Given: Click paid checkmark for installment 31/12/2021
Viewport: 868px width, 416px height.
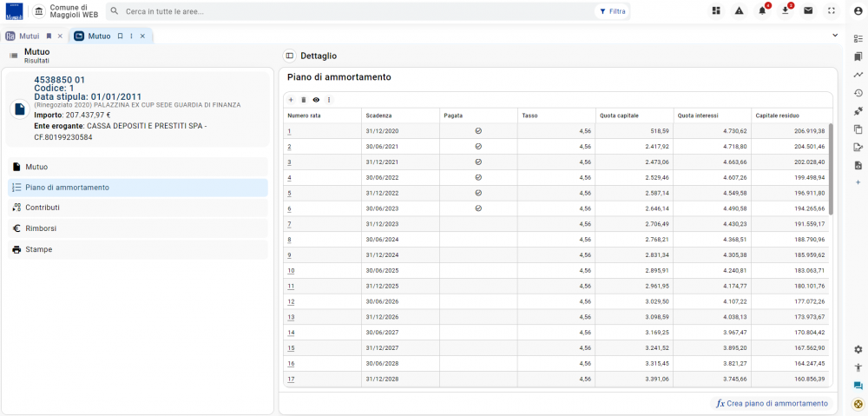Looking at the screenshot, I should tap(478, 162).
